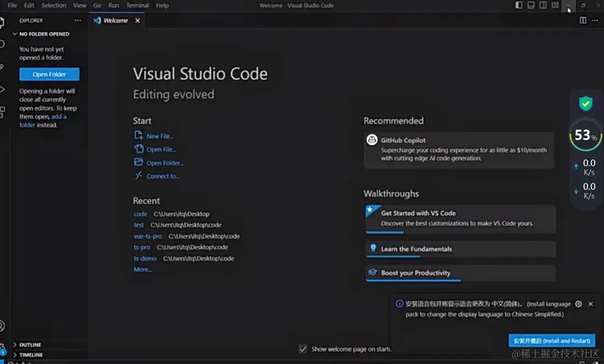Viewport: 604px width, 364px height.
Task: Open the Accounts icon in activity bar
Action: [x=2, y=326]
